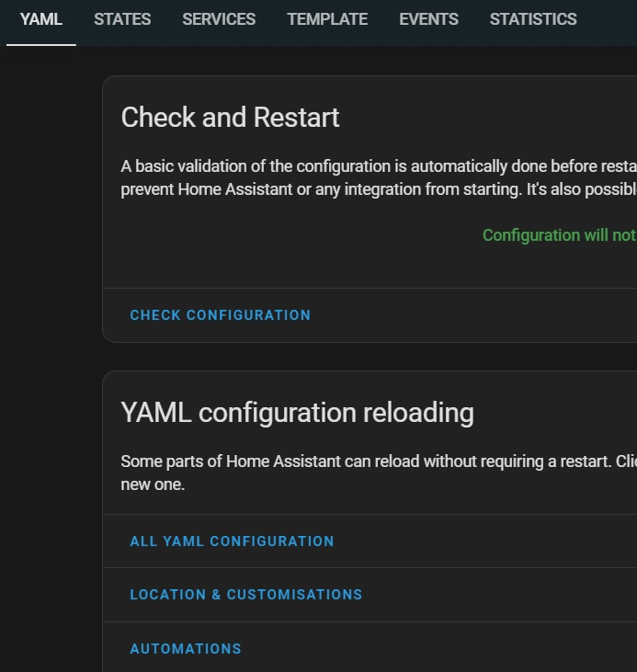Click CHECK CONFIGURATION button

pos(220,315)
